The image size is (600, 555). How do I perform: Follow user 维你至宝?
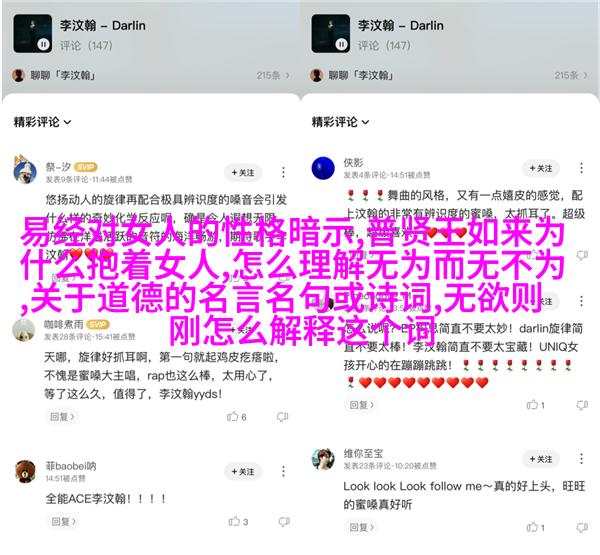(x=541, y=459)
